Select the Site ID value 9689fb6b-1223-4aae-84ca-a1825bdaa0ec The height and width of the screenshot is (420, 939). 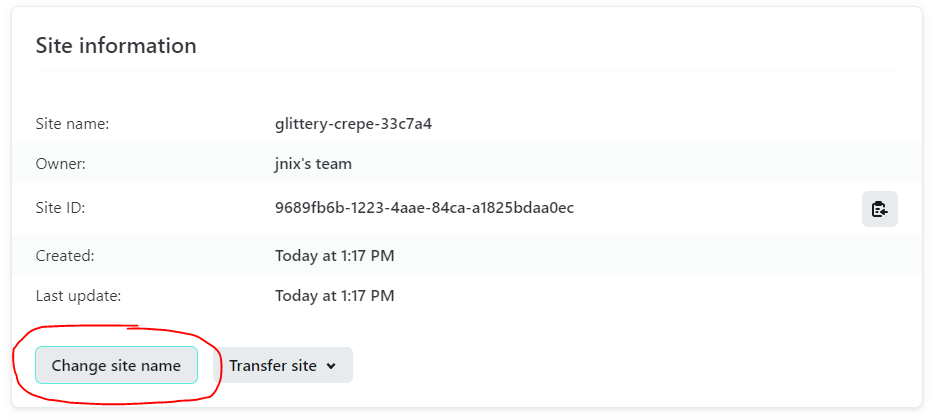425,208
